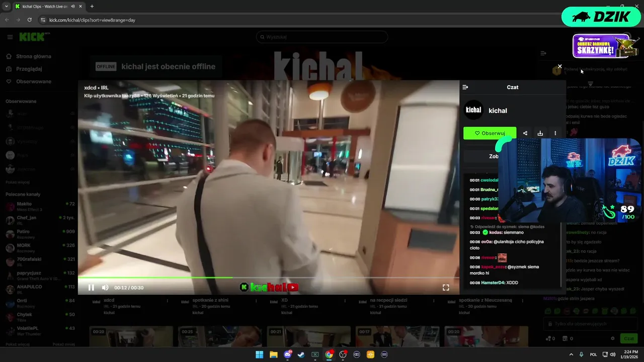Open options for 'spotkanie z Nieuczesaną' clip
Viewport: 644px width, 362px height.
click(x=523, y=301)
